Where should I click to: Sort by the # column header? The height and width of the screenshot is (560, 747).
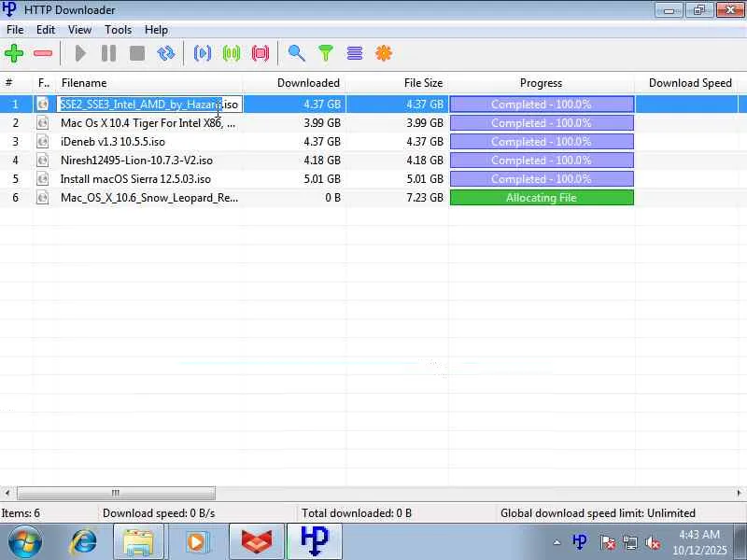16,83
